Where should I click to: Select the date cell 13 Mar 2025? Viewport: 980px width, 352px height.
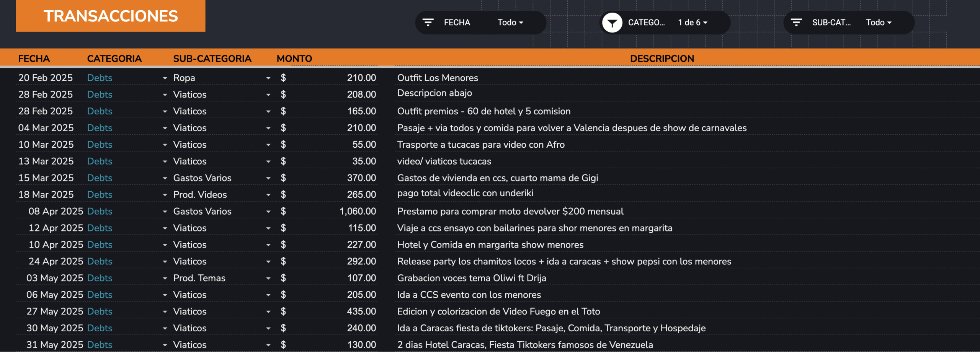46,161
